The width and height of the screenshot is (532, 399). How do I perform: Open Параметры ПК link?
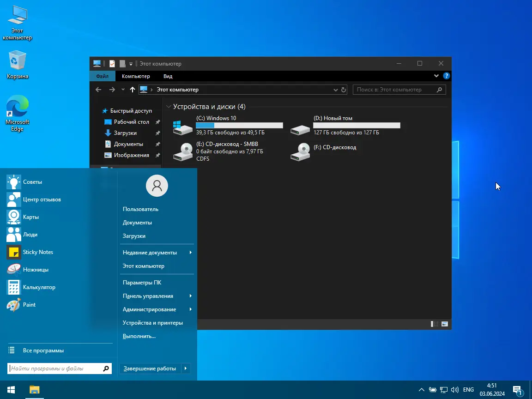(142, 283)
